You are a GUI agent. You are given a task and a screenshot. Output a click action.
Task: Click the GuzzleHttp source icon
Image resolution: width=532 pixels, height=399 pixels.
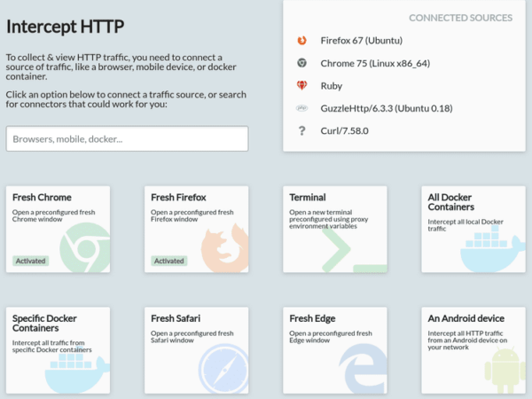tap(301, 108)
